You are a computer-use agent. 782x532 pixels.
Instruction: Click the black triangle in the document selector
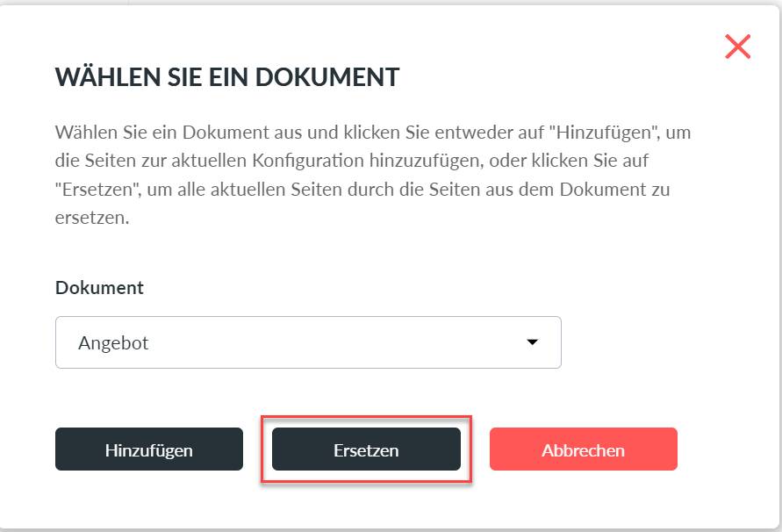point(532,342)
